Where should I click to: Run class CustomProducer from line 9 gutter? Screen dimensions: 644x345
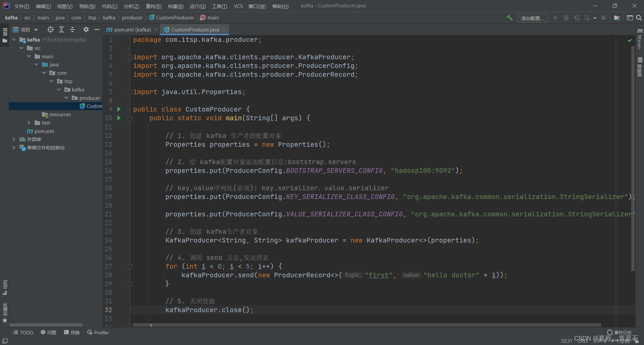119,109
